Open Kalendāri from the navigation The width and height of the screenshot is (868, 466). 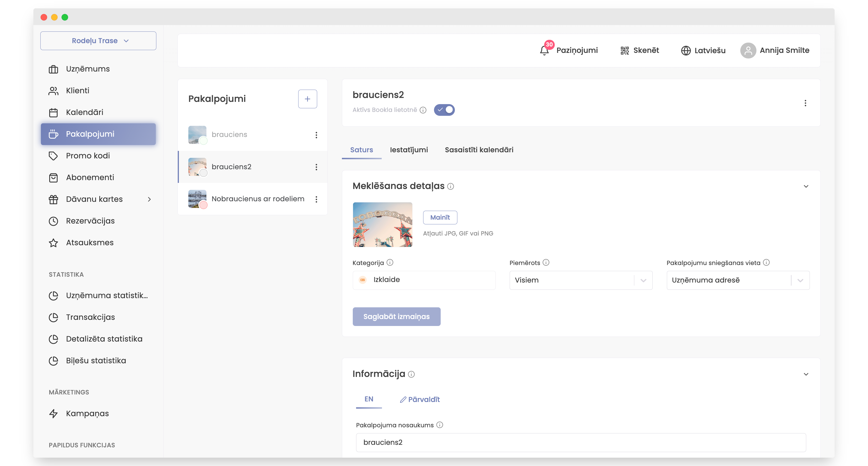coord(84,112)
